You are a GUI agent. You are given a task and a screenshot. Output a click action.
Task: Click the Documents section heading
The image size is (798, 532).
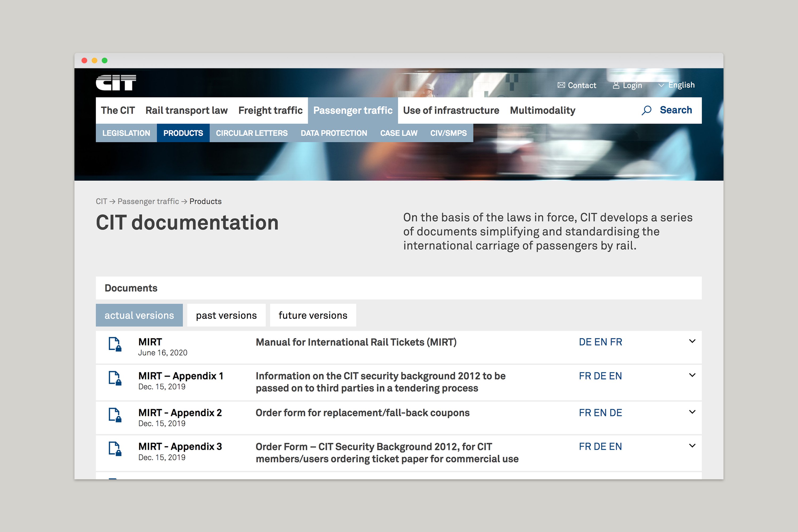pyautogui.click(x=131, y=288)
